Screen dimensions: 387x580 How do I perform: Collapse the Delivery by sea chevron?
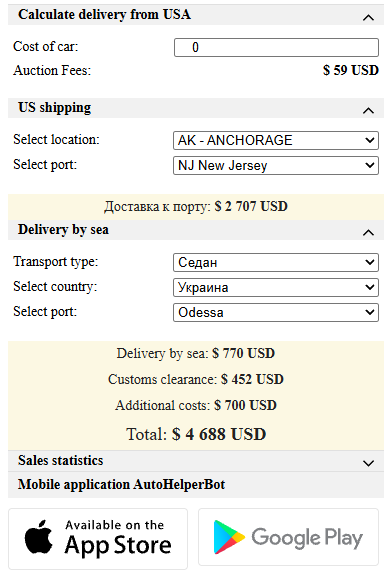(368, 232)
